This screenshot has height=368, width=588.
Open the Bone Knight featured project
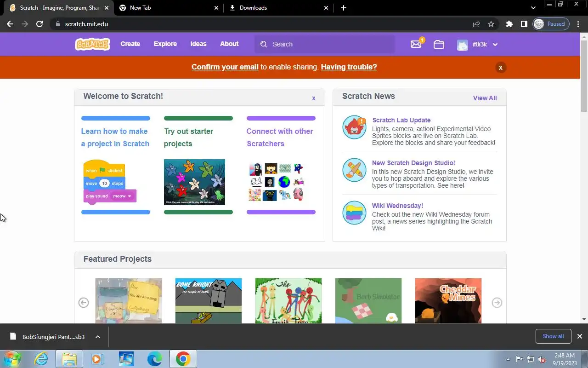pos(209,301)
